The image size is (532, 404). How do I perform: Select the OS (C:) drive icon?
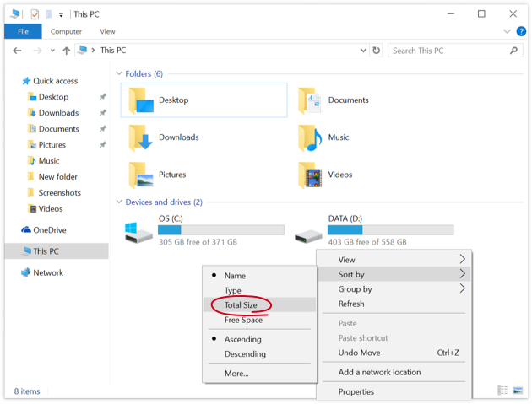click(138, 233)
